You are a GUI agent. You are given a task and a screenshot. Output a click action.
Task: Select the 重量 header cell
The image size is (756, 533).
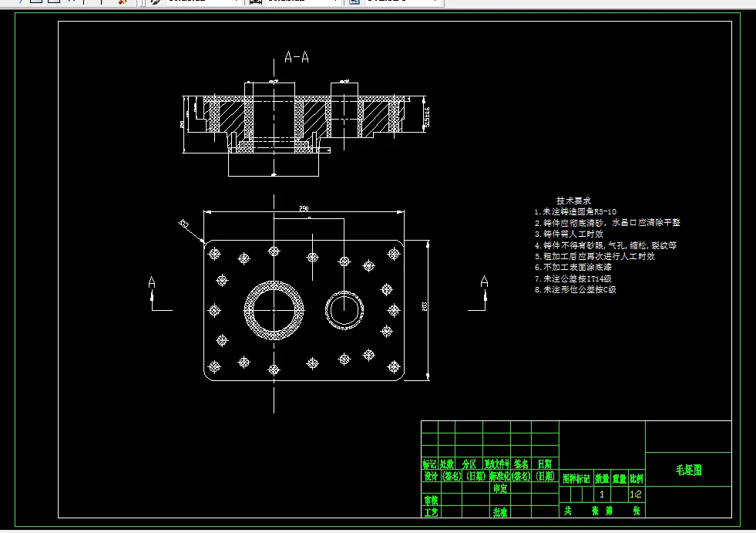[x=619, y=478]
